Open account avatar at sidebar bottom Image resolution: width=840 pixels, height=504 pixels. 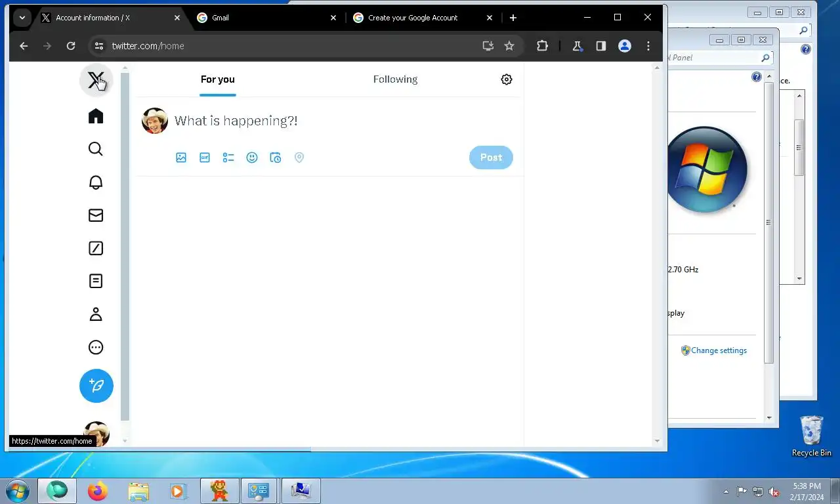(x=96, y=434)
